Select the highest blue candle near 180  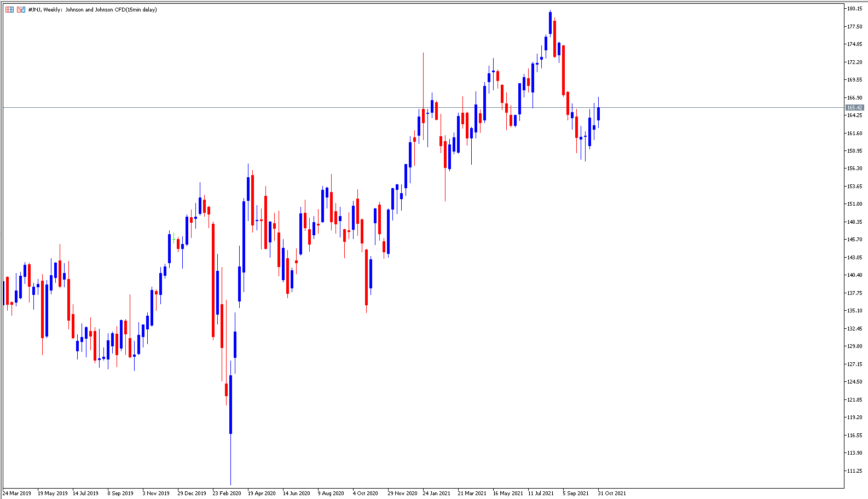pos(550,23)
